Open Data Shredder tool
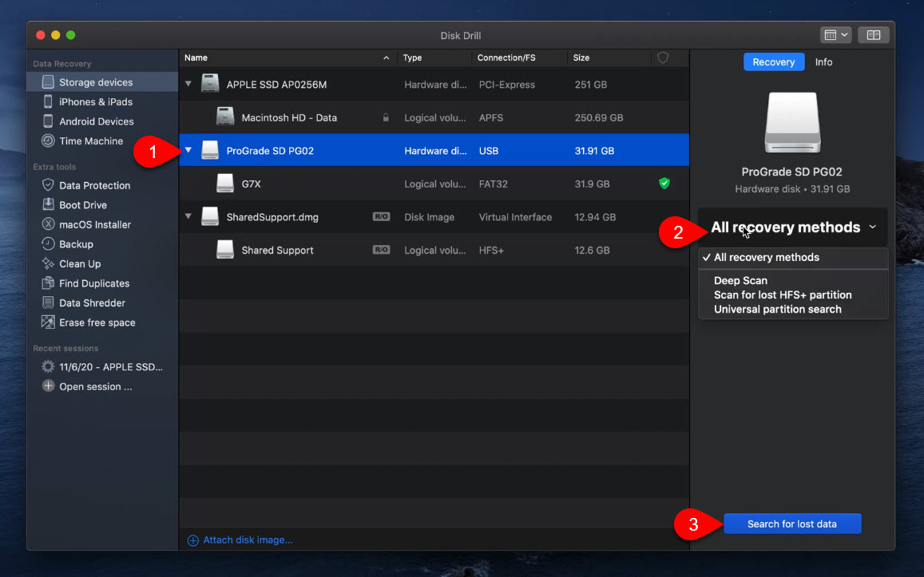Viewport: 924px width, 577px height. 92,302
